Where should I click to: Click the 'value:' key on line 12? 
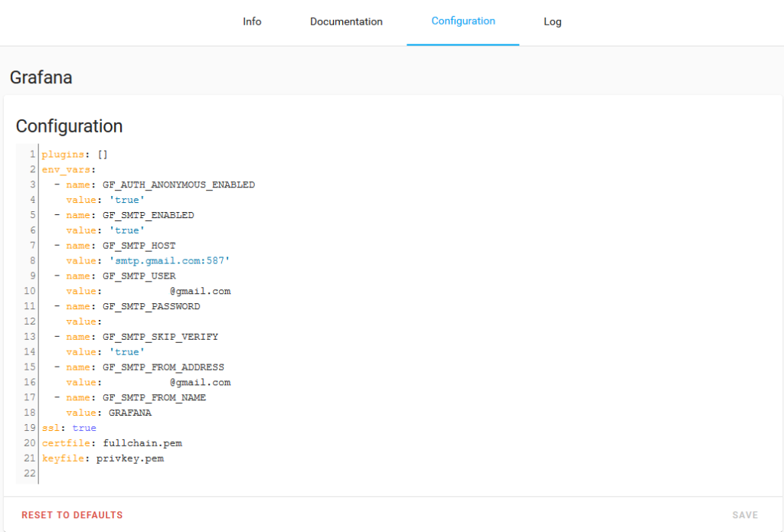coord(84,321)
